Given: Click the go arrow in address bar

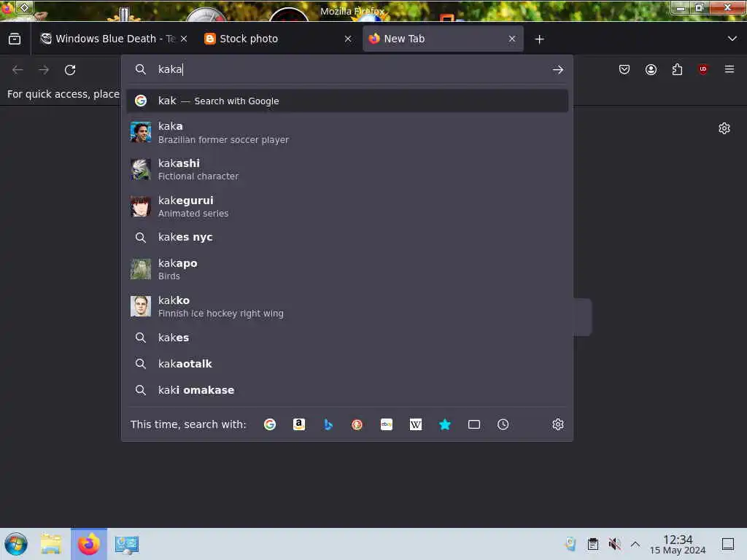Looking at the screenshot, I should (x=558, y=70).
